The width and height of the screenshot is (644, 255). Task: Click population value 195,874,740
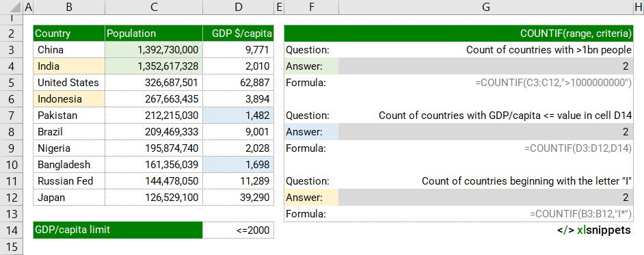[x=154, y=148]
